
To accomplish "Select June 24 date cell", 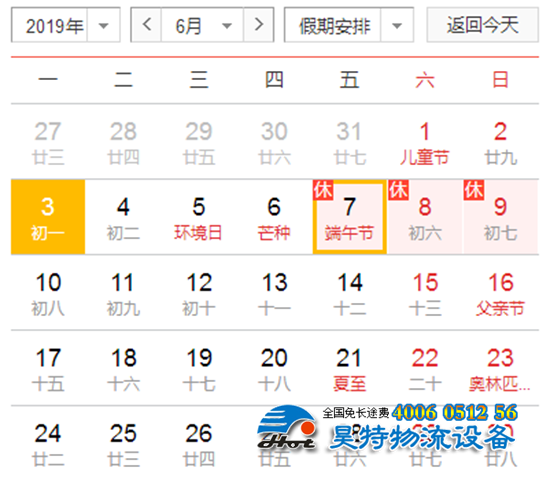I will coord(48,444).
